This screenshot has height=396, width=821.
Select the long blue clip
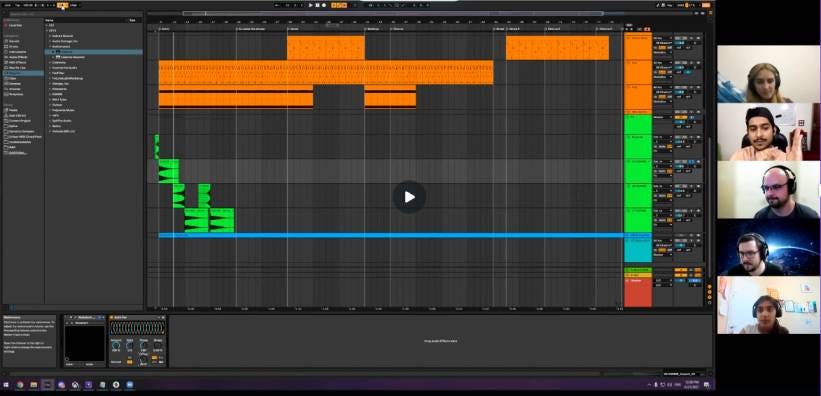(x=391, y=235)
